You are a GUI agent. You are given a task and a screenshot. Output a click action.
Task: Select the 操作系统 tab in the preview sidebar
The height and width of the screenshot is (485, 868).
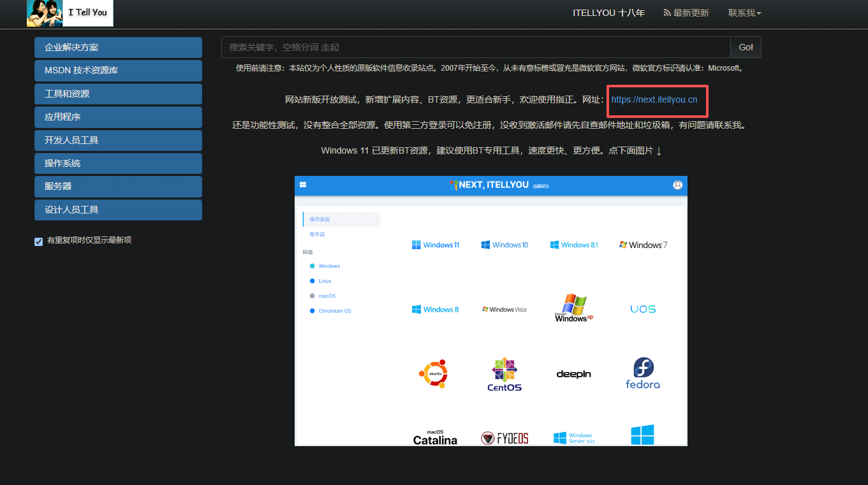point(319,219)
